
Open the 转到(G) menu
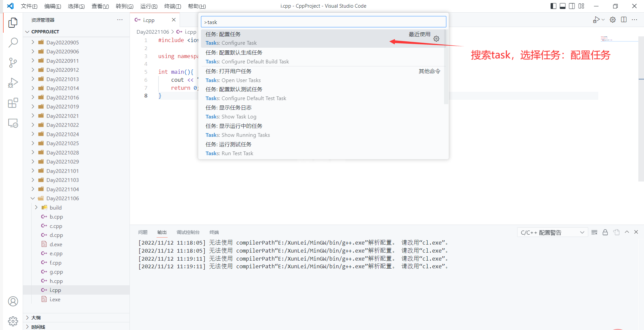click(125, 6)
